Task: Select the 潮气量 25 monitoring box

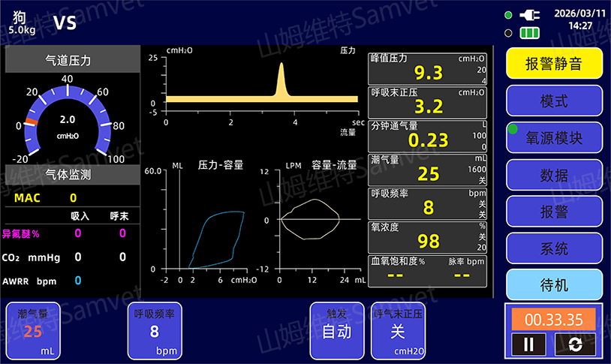Action: point(427,170)
